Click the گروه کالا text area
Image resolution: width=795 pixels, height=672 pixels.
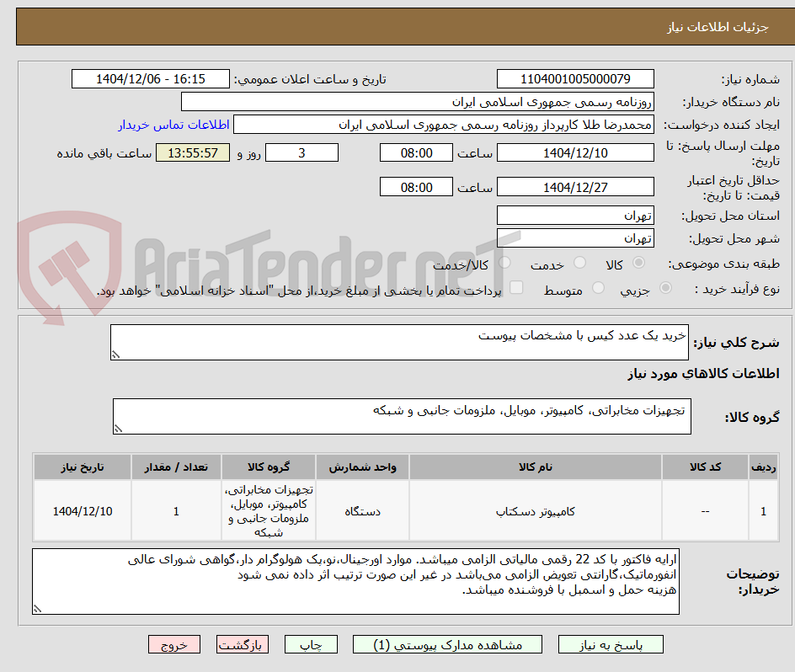(x=402, y=416)
